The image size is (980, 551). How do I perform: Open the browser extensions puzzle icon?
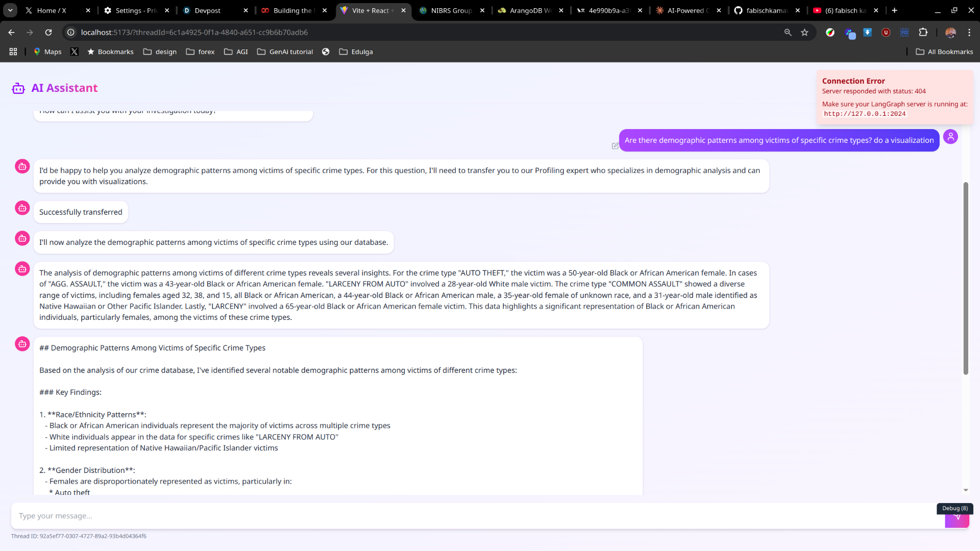(923, 32)
